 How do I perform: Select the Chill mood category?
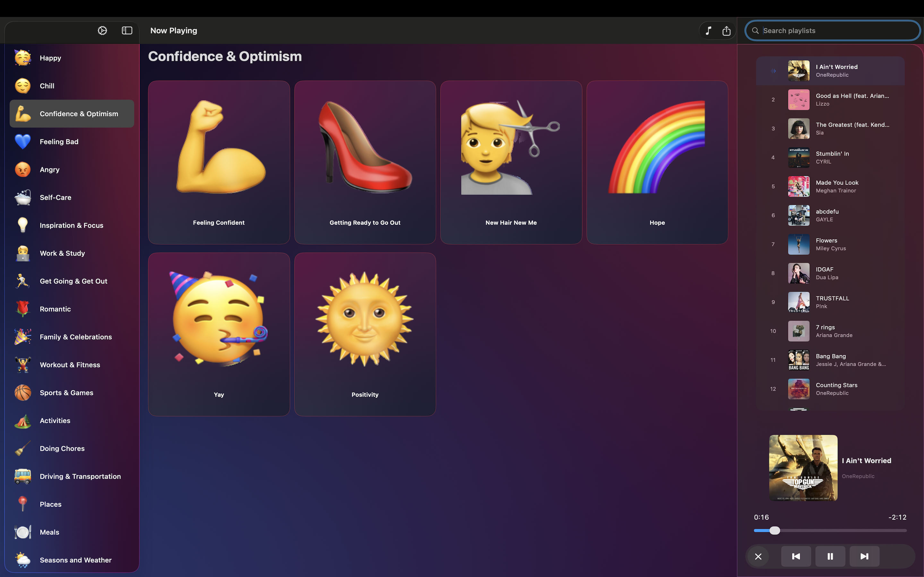[x=47, y=86]
